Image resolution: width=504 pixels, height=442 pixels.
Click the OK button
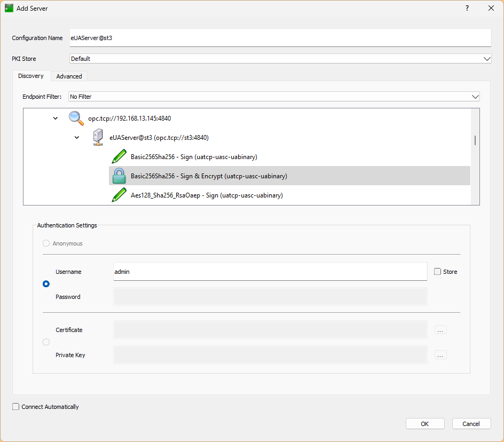[424, 424]
